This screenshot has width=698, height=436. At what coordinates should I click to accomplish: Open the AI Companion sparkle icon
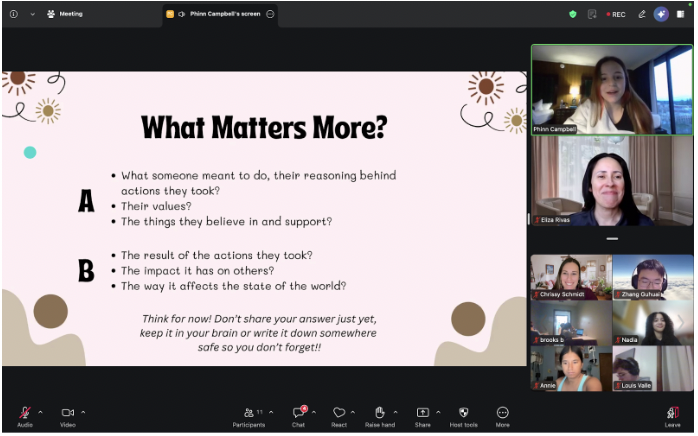click(x=661, y=14)
